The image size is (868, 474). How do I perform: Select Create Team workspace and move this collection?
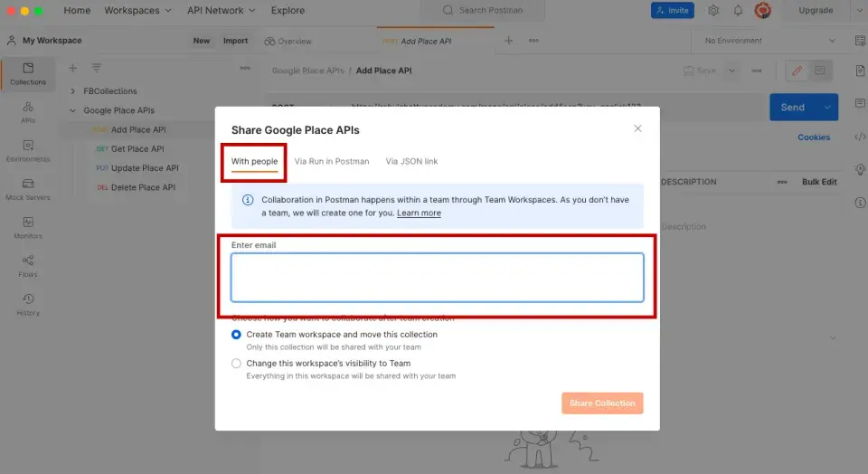click(x=236, y=335)
